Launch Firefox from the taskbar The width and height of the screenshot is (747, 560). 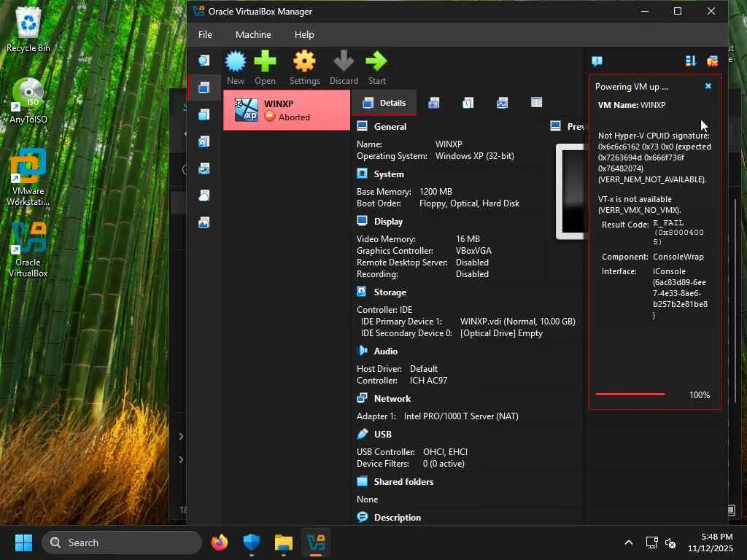(219, 542)
